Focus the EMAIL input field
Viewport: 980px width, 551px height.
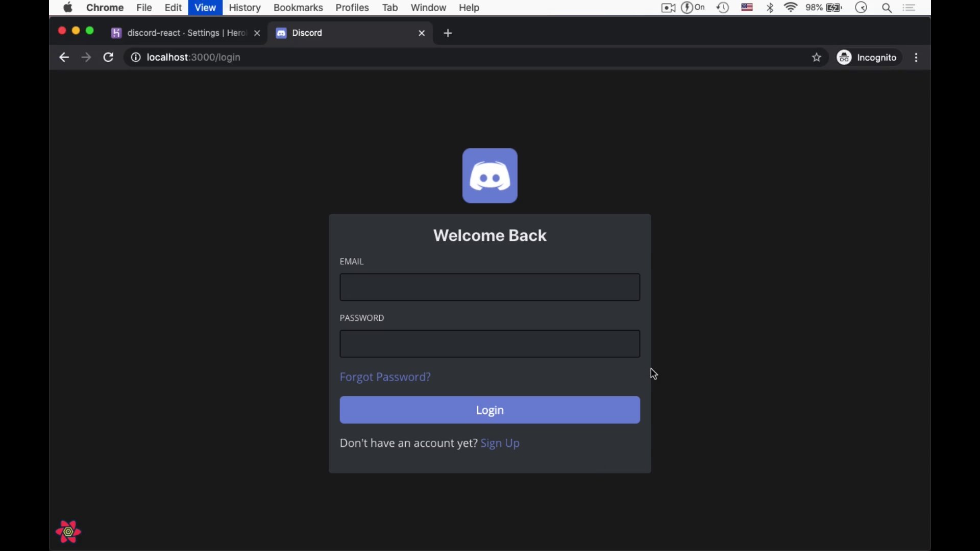coord(489,287)
